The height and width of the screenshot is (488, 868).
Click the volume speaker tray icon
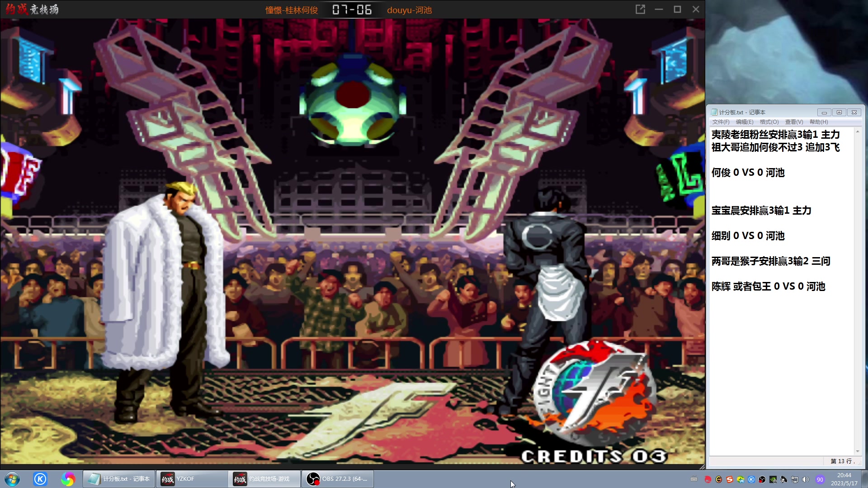(806, 479)
